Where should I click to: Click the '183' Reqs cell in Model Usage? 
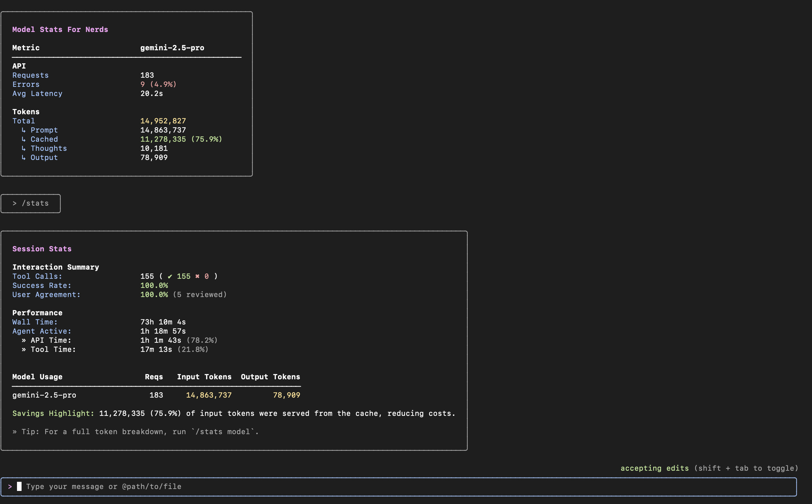tap(156, 395)
